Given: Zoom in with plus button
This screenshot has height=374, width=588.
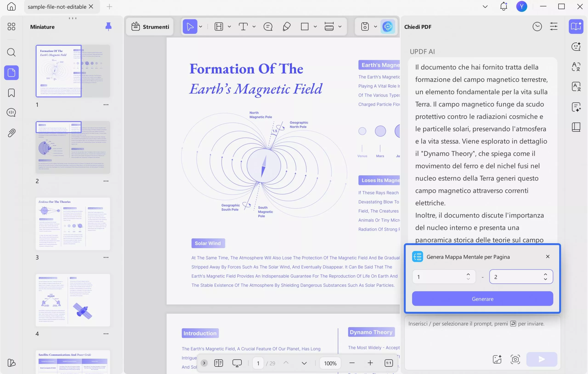Looking at the screenshot, I should pos(370,363).
